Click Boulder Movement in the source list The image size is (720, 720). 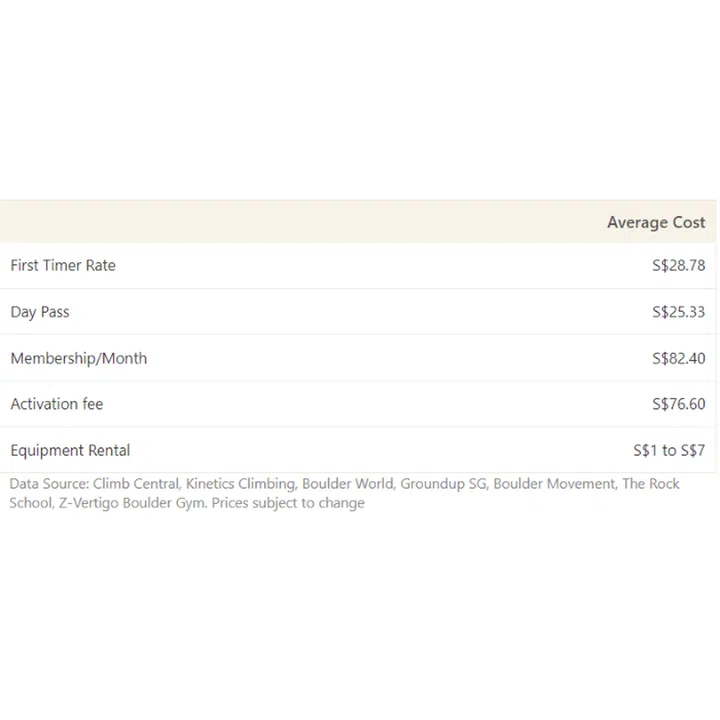pyautogui.click(x=554, y=484)
